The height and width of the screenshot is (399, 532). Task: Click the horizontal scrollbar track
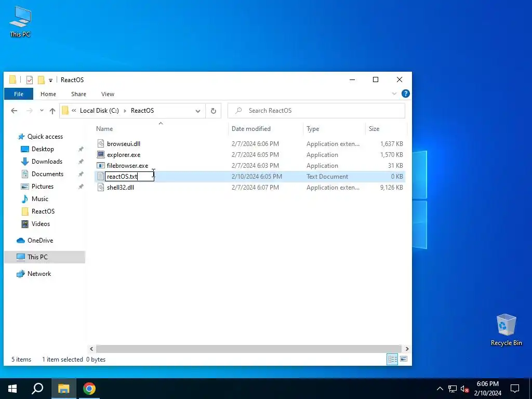tap(249, 349)
